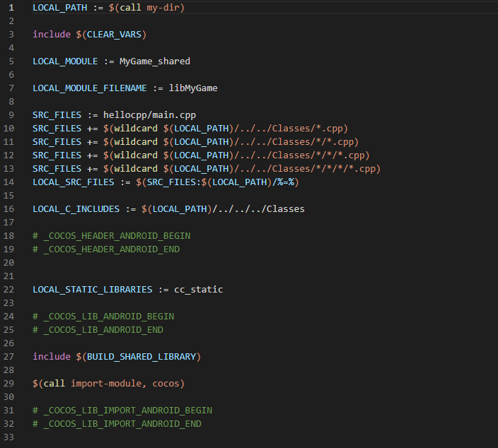Click line number 22 in the gutter
The width and height of the screenshot is (498, 448).
(9, 289)
